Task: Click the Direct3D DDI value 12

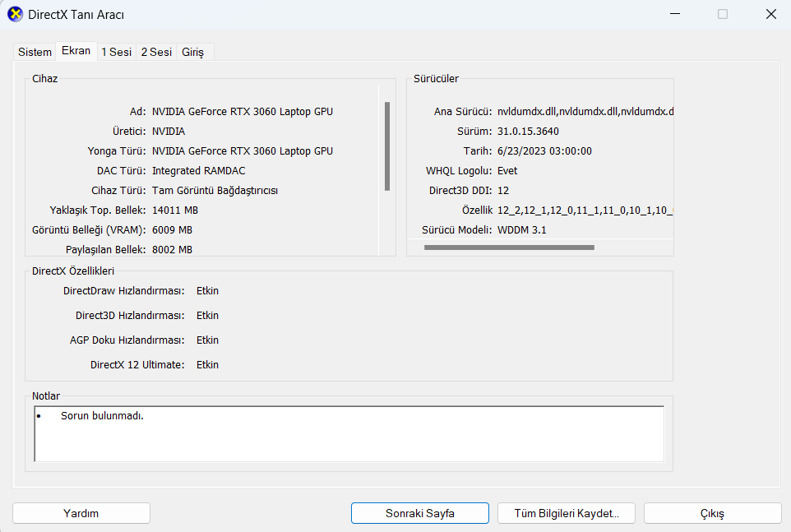Action: tap(503, 190)
